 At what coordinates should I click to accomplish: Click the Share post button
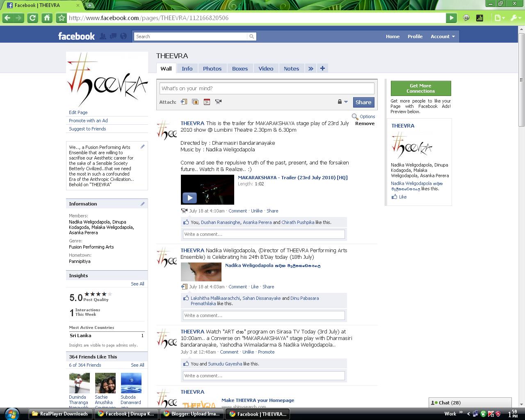tap(363, 102)
